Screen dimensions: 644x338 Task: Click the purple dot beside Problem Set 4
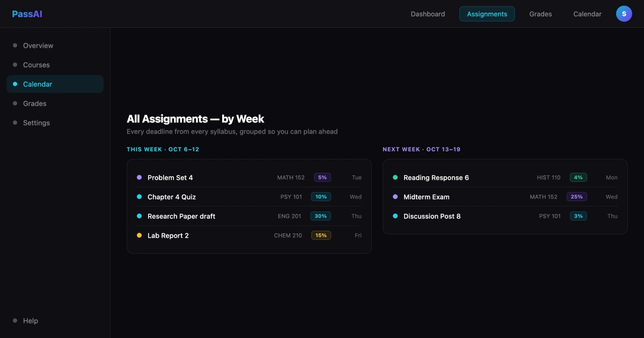pos(140,178)
